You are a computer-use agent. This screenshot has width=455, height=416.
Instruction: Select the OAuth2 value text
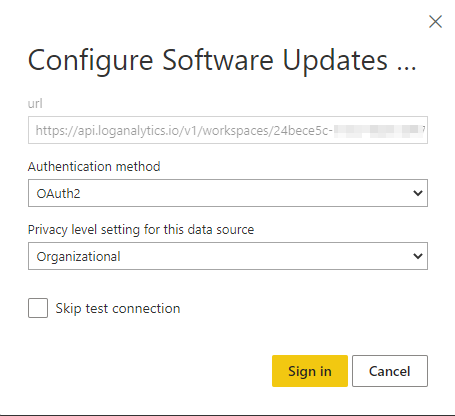[x=58, y=193]
